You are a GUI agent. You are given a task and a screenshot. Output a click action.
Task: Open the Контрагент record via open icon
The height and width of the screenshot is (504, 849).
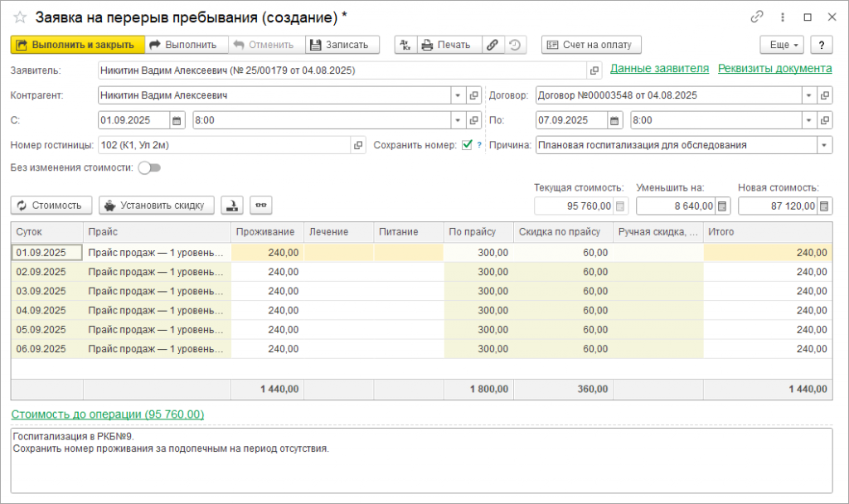point(473,95)
